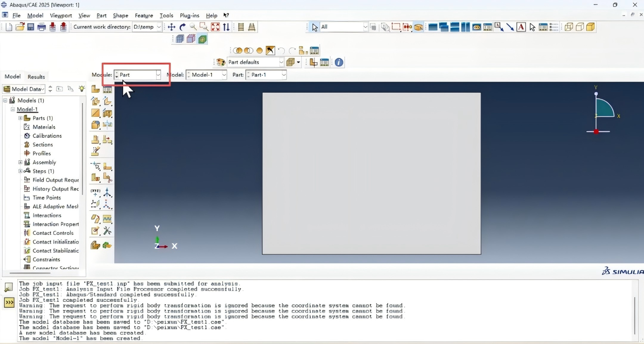Click Interactions in the model tree
The width and height of the screenshot is (644, 344).
(47, 216)
